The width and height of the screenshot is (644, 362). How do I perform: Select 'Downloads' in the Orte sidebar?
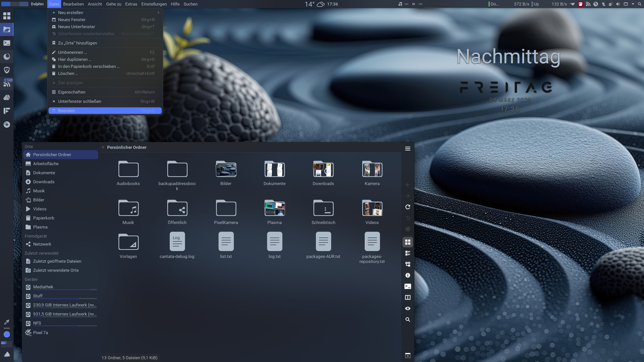(x=44, y=182)
